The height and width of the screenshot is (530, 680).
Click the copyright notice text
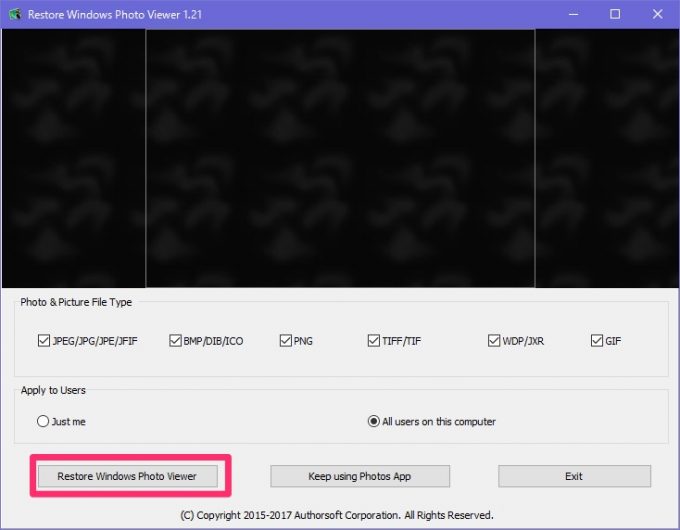pos(337,515)
